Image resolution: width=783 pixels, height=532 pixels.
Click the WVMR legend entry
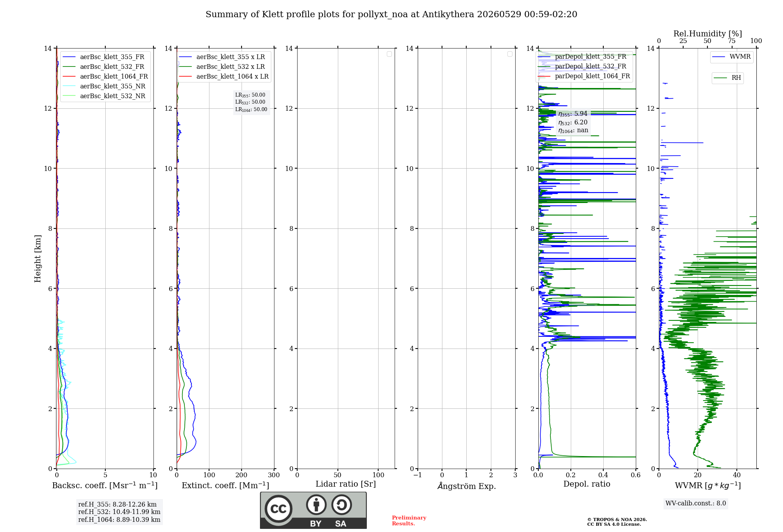(x=740, y=56)
